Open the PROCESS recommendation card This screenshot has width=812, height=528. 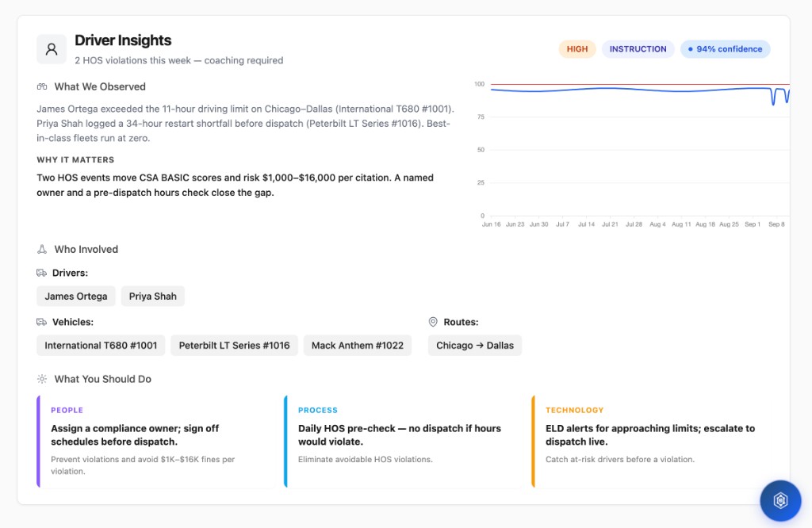click(x=404, y=442)
